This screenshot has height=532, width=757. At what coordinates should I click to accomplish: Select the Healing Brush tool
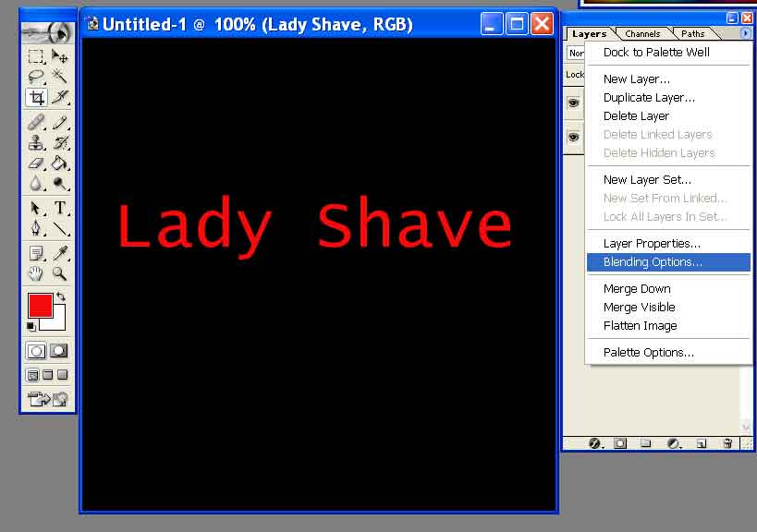tap(36, 122)
